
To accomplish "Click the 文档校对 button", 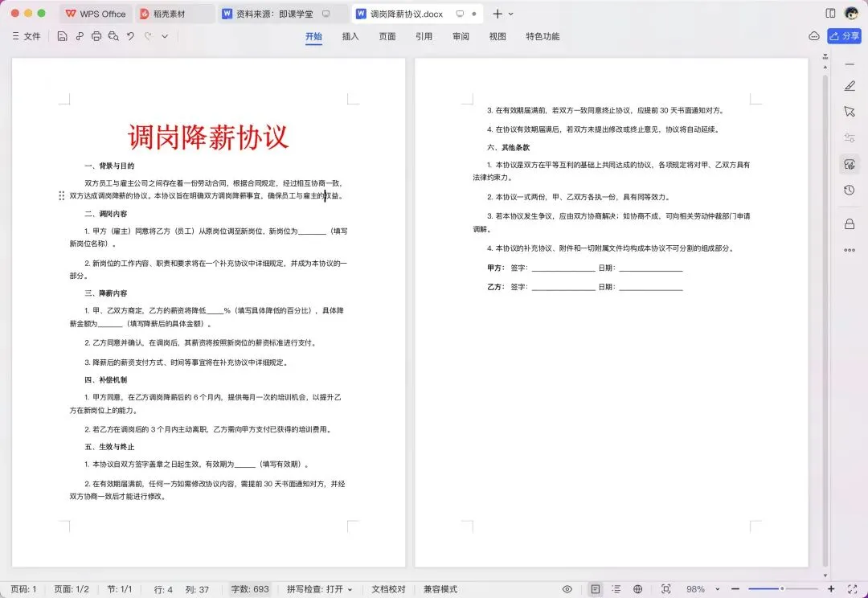I will coord(389,589).
